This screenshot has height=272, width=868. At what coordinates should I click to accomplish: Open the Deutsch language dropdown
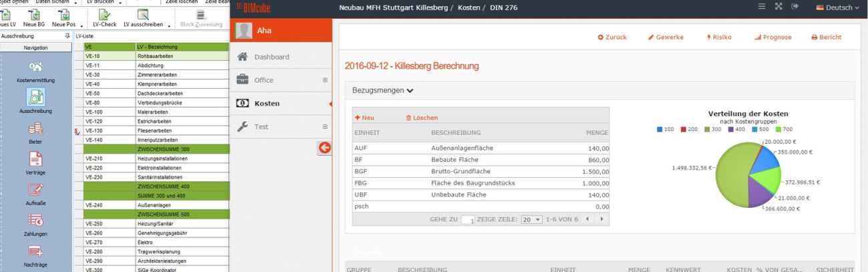coord(837,7)
